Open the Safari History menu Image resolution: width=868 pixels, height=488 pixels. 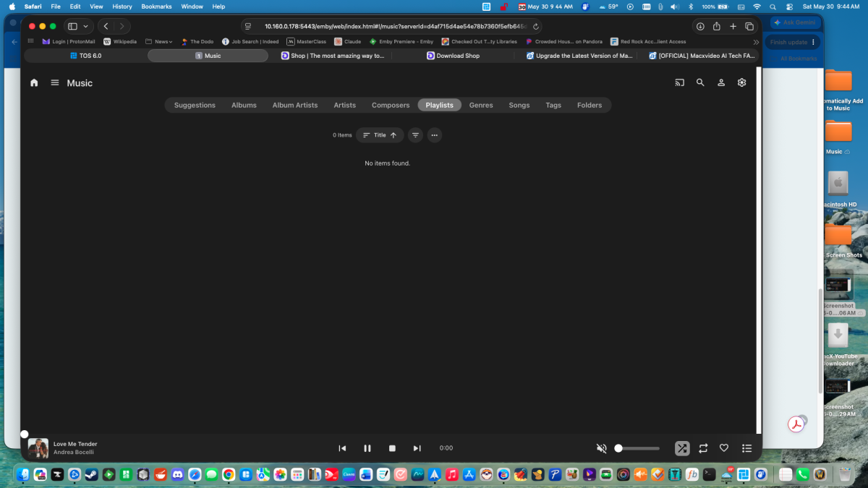click(122, 7)
